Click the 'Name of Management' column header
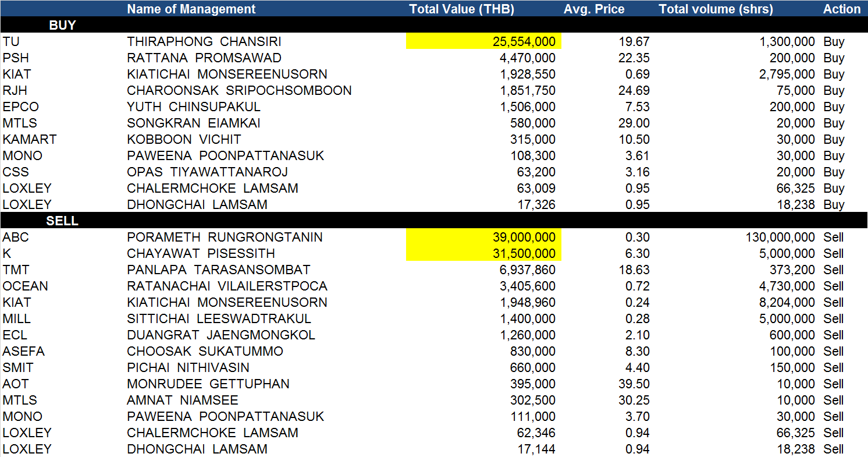 click(x=191, y=9)
